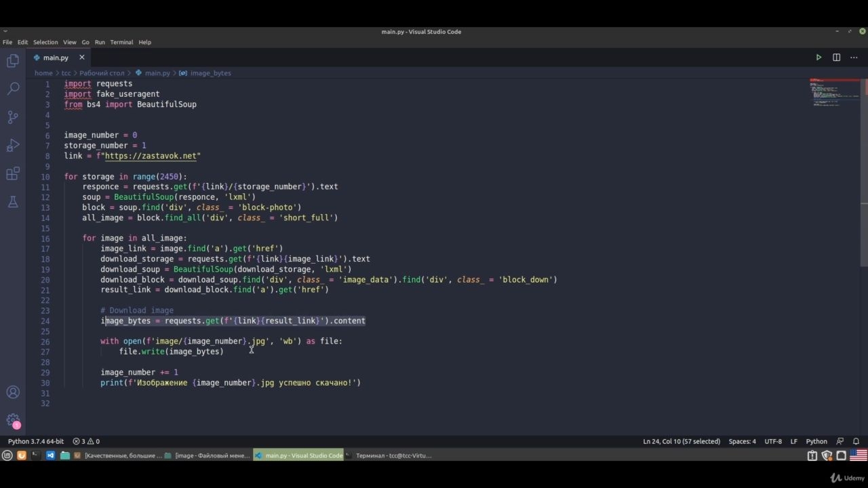The image size is (868, 488).
Task: Click 'storage_number = 1' line
Action: pyautogui.click(x=105, y=145)
